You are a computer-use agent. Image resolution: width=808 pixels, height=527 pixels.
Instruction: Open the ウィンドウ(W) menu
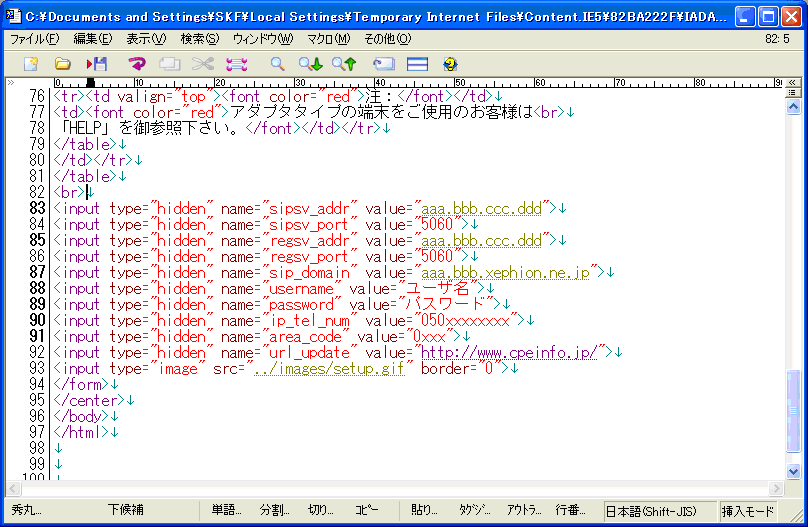(x=263, y=39)
